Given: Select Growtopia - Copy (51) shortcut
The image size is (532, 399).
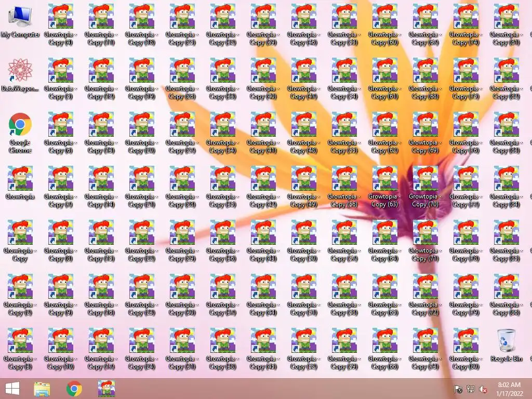Looking at the screenshot, I should tap(303, 295).
